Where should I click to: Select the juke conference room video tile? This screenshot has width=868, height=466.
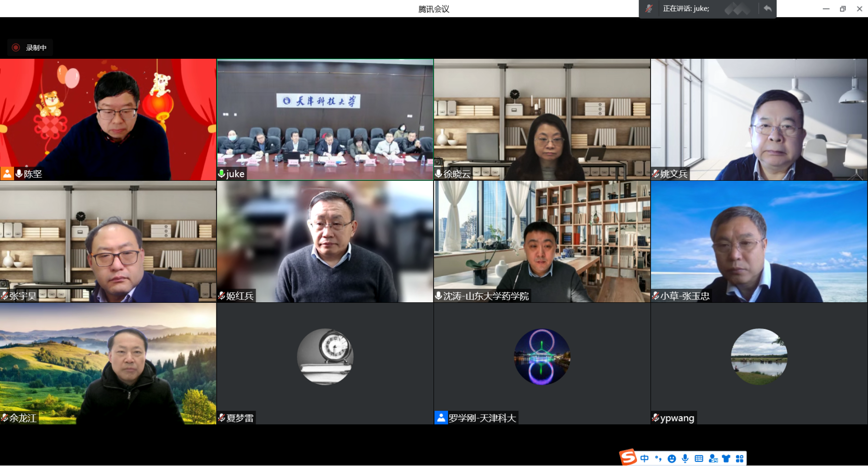(325, 120)
